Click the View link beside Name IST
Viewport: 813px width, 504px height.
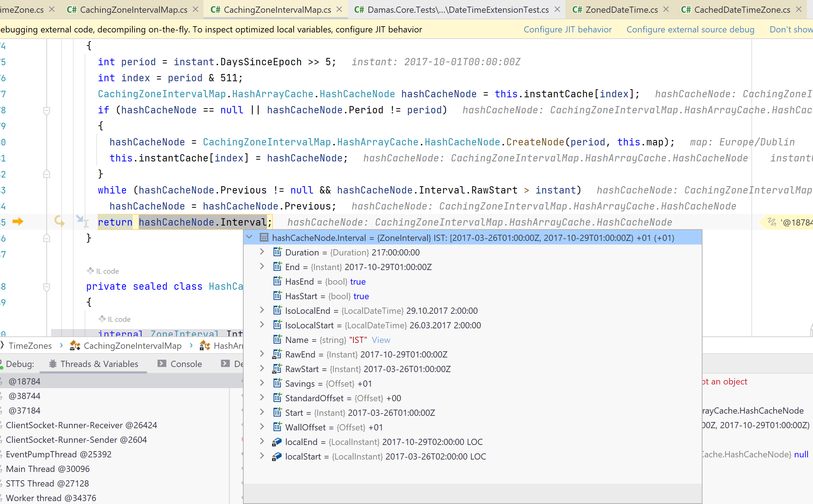point(380,340)
